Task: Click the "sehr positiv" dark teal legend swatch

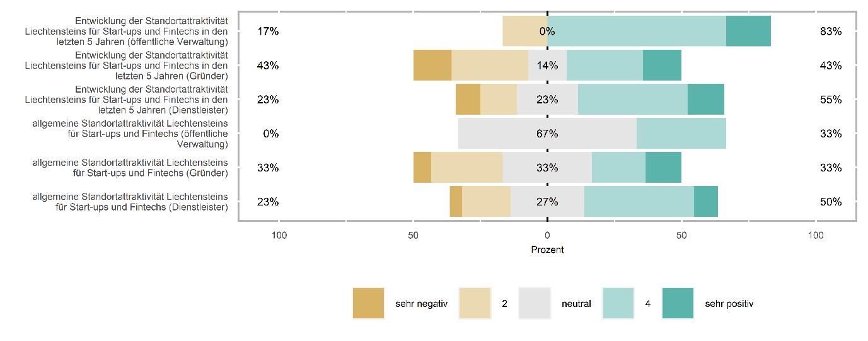Action: [x=678, y=303]
